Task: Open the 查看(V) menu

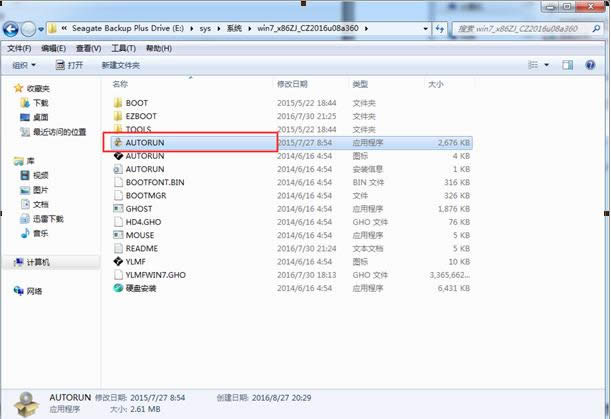Action: [88, 48]
